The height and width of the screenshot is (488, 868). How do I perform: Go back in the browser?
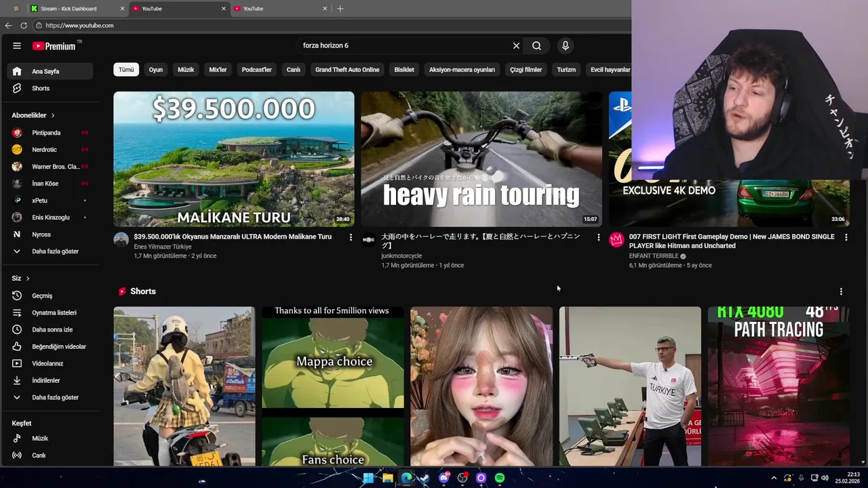8,25
